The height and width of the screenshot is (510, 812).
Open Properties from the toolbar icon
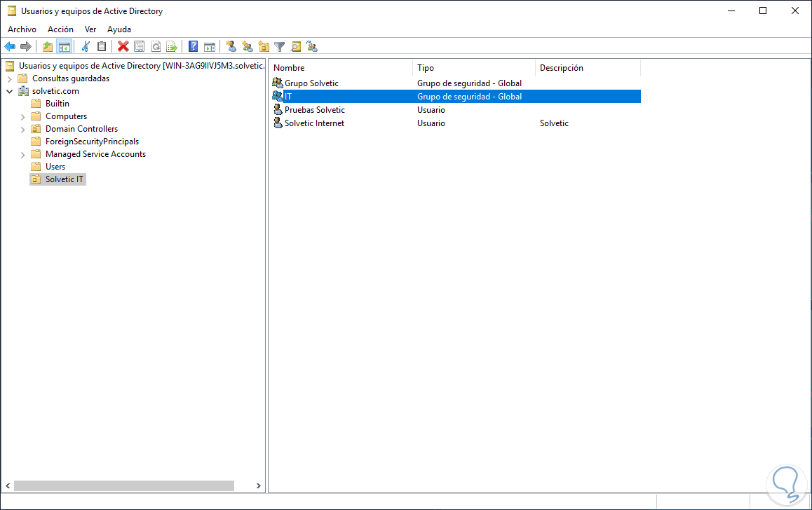coord(140,46)
